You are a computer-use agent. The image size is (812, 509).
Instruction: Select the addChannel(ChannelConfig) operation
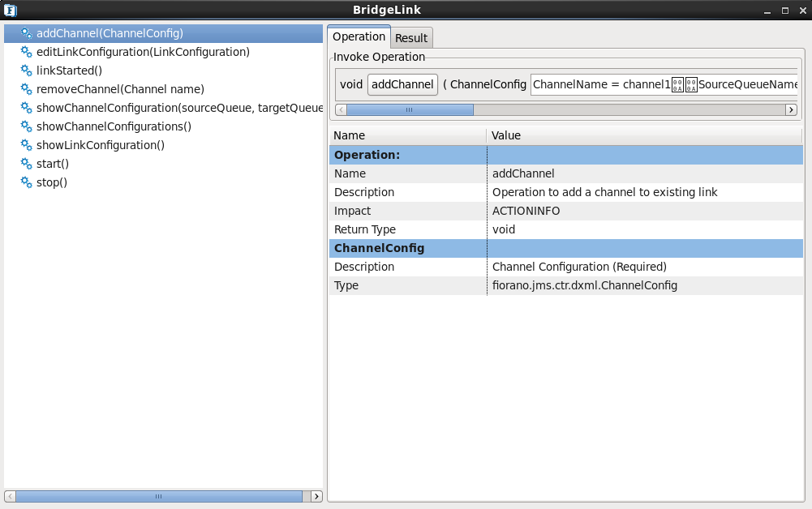coord(163,33)
